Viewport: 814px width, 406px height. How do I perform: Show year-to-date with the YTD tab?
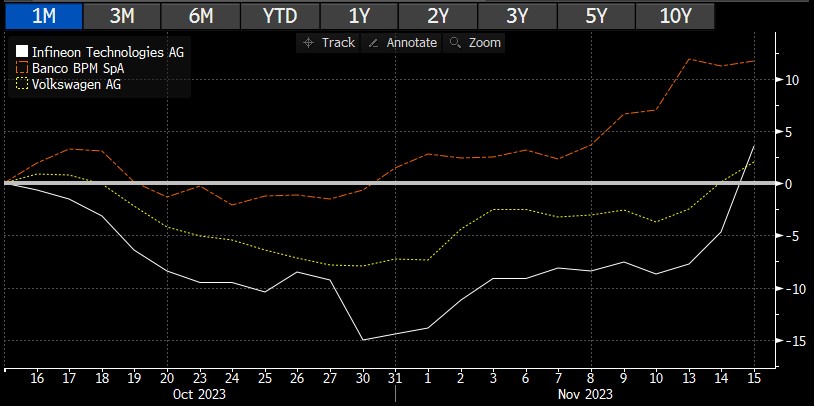279,15
